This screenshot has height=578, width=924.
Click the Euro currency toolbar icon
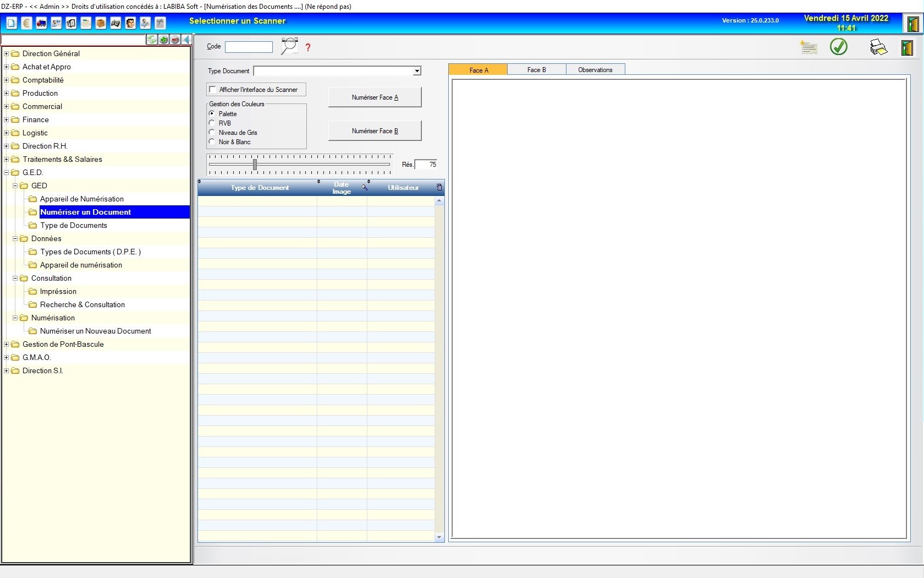coord(26,23)
